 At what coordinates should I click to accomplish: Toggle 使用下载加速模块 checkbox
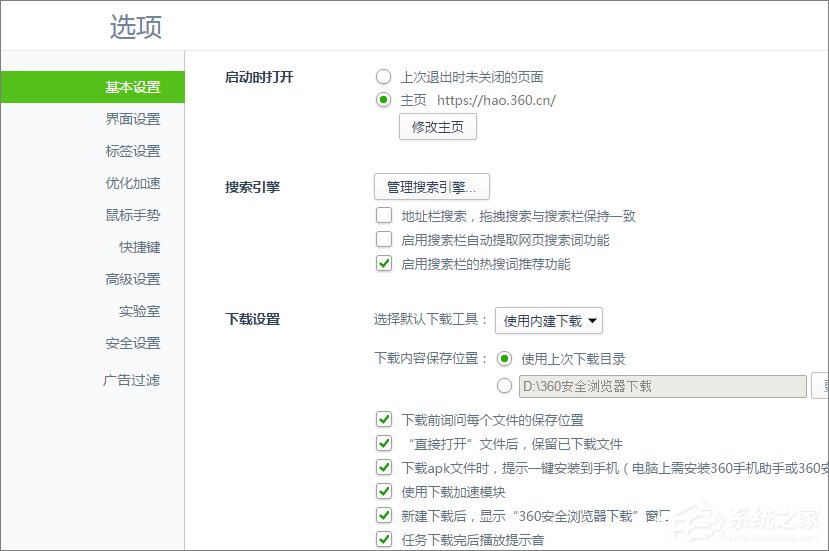[384, 491]
